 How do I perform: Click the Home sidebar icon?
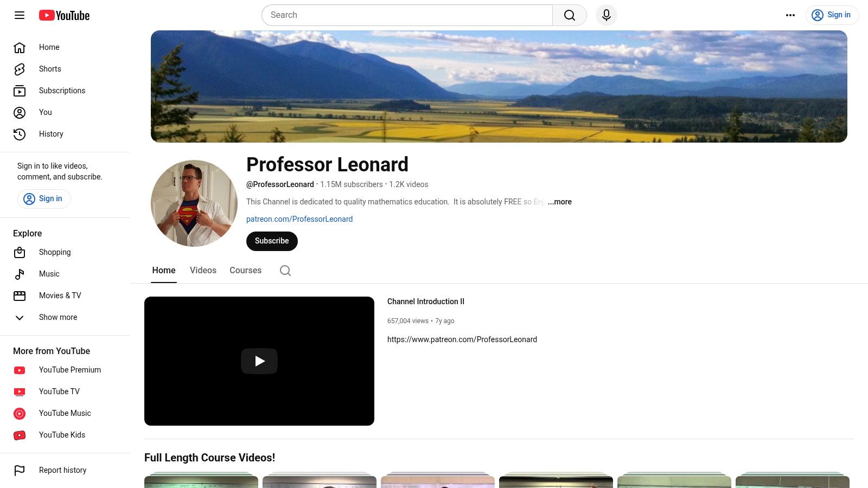tap(20, 48)
